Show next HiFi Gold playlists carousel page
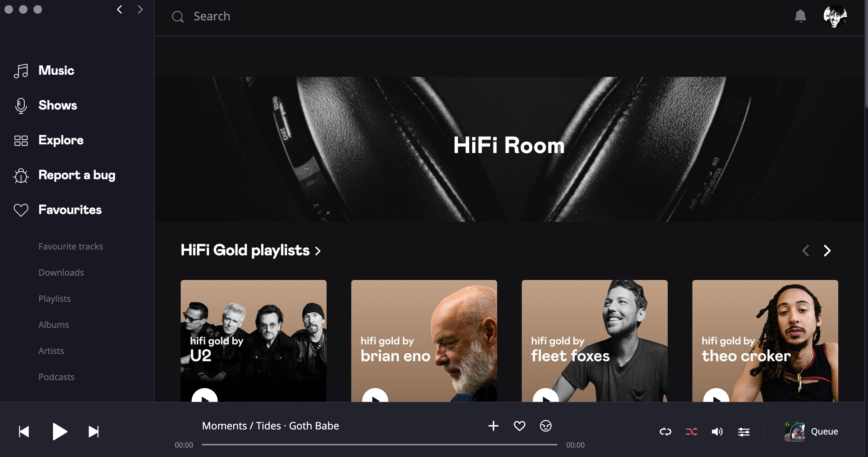The height and width of the screenshot is (457, 868). (x=827, y=251)
